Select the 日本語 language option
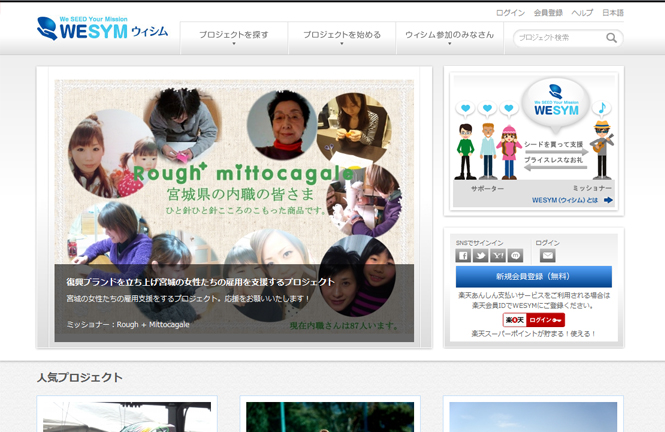665x432 pixels. pyautogui.click(x=612, y=13)
